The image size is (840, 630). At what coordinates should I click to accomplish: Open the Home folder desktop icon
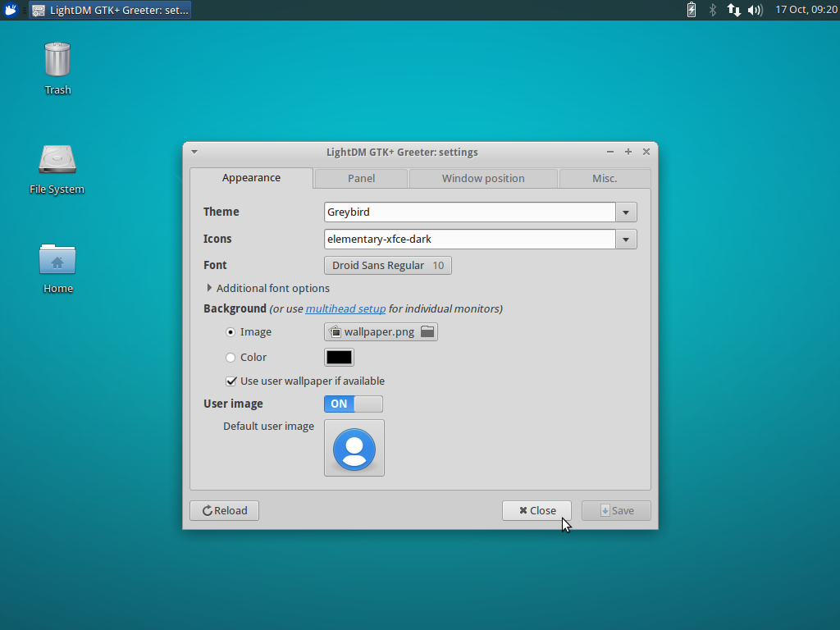57,262
